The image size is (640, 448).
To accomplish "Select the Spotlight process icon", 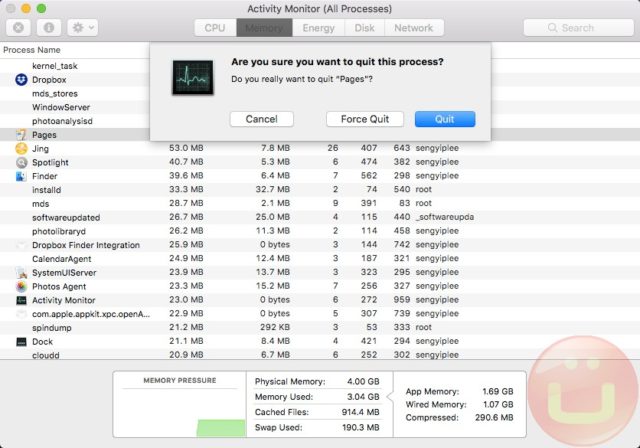I will tap(21, 162).
